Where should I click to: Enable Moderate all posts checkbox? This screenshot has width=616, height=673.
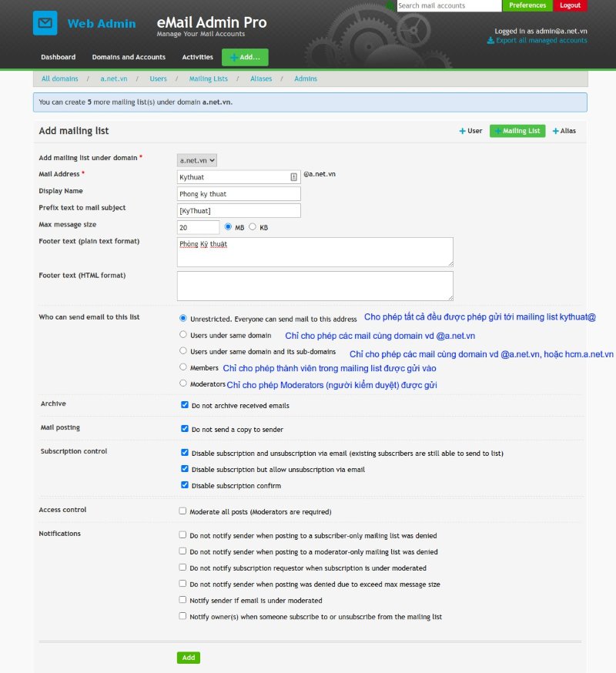coord(182,511)
